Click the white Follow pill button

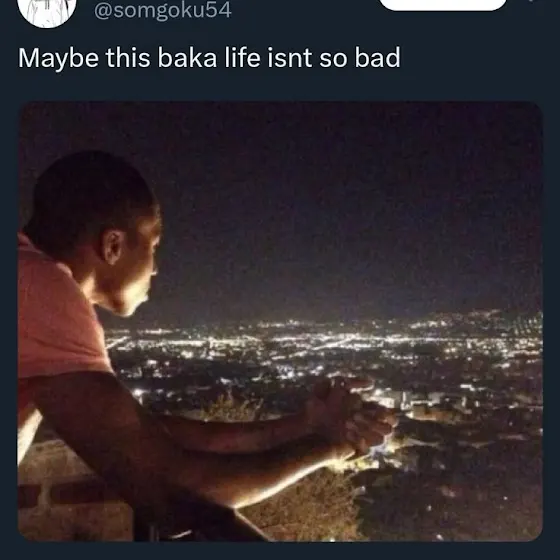(x=443, y=4)
